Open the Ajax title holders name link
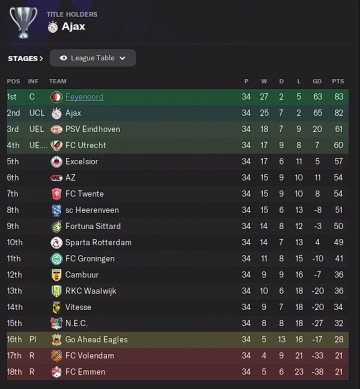The height and width of the screenshot is (389, 360). pos(73,27)
